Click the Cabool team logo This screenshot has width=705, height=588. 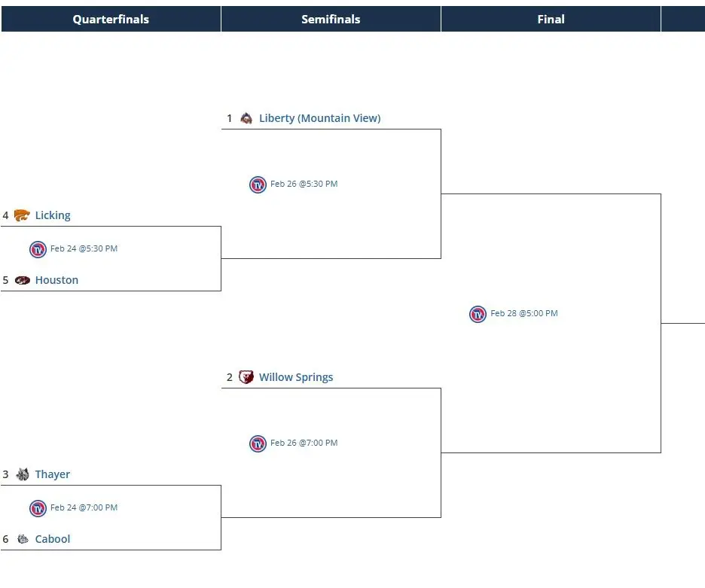point(22,538)
